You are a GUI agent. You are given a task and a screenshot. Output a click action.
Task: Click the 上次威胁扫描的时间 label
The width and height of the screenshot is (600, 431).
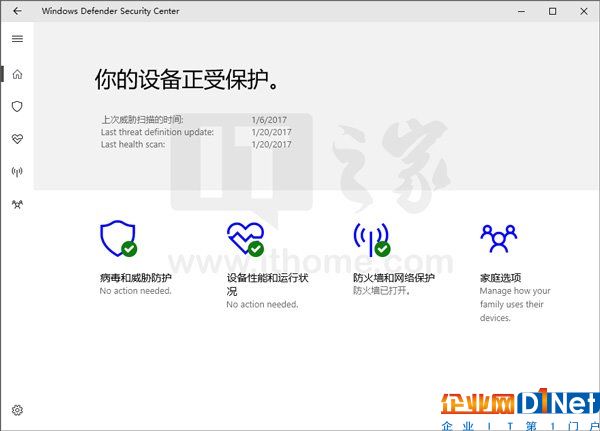[142, 120]
